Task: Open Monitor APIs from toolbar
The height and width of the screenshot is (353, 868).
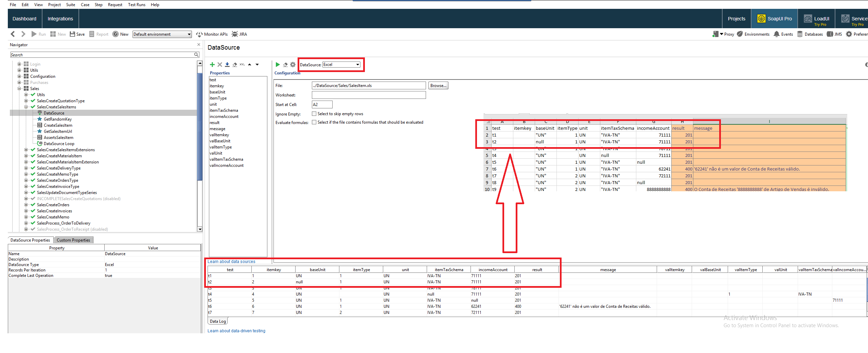Action: click(212, 34)
